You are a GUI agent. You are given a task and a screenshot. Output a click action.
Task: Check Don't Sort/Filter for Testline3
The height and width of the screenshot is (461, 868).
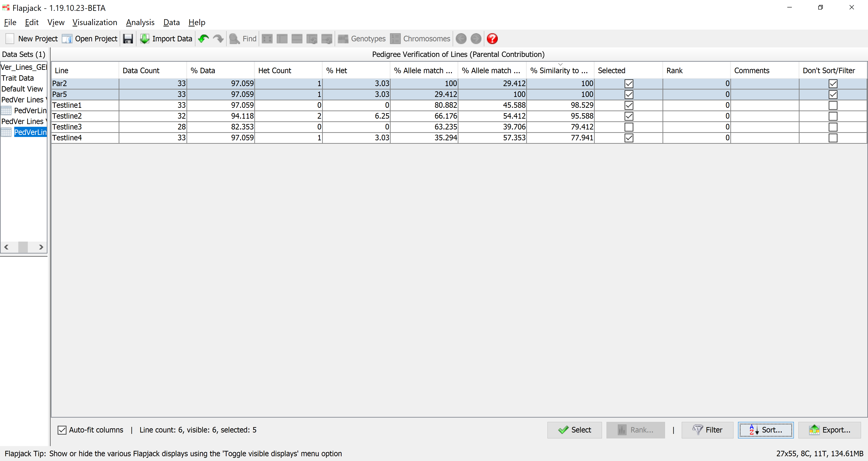[x=833, y=127]
